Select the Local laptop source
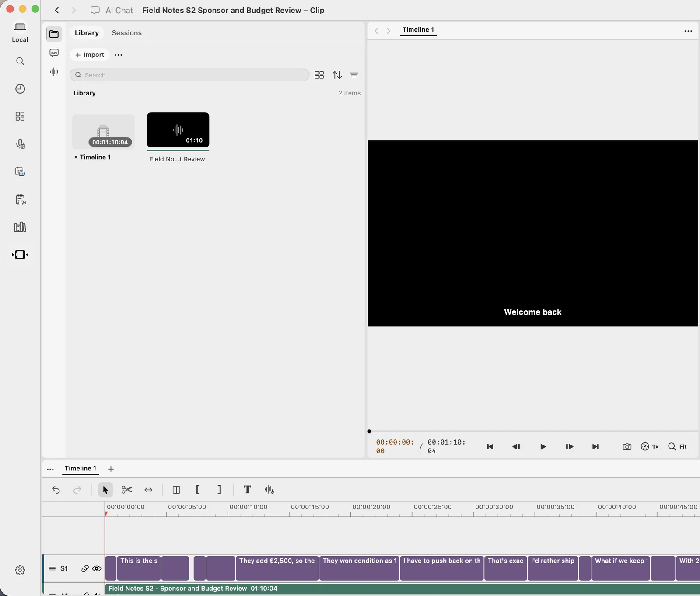This screenshot has width=700, height=596. tap(20, 32)
